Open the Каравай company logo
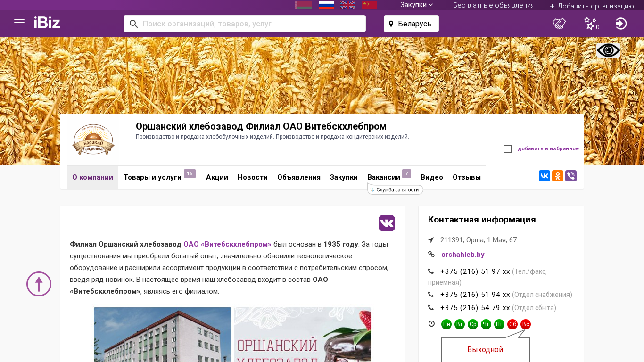This screenshot has width=644, height=362. click(x=93, y=140)
